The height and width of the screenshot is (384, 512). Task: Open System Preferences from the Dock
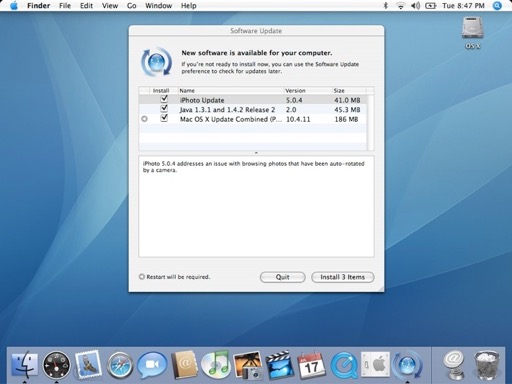coord(375,365)
